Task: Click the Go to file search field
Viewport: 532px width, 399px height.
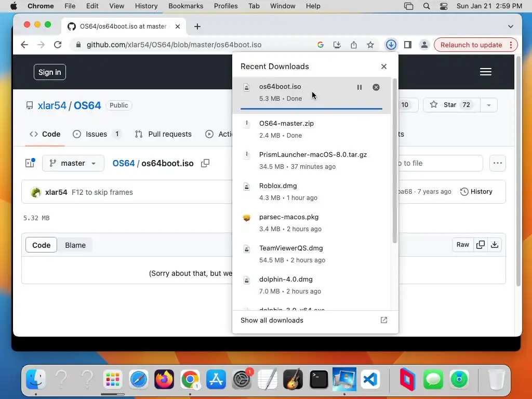Action: coord(441,163)
